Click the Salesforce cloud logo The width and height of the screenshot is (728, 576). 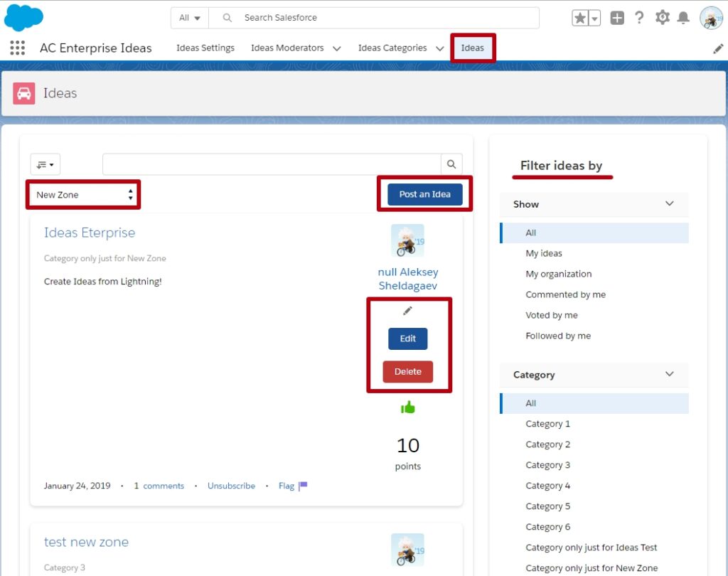[x=23, y=18]
